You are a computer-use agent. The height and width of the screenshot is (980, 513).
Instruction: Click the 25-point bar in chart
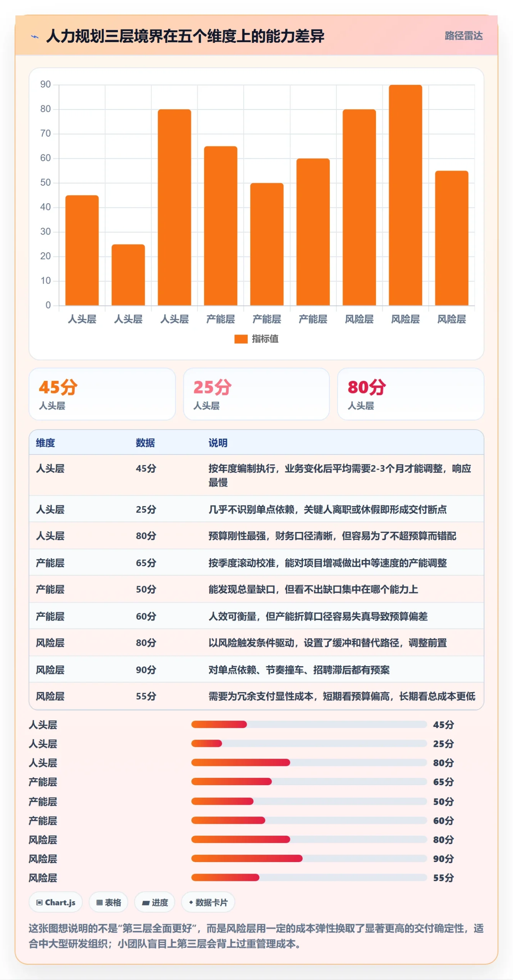tap(128, 275)
